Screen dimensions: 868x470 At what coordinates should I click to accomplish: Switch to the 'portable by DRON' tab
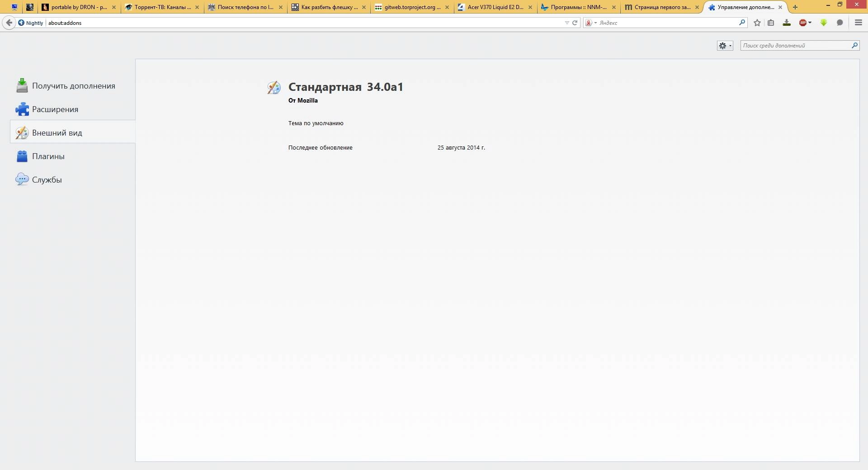click(x=78, y=7)
